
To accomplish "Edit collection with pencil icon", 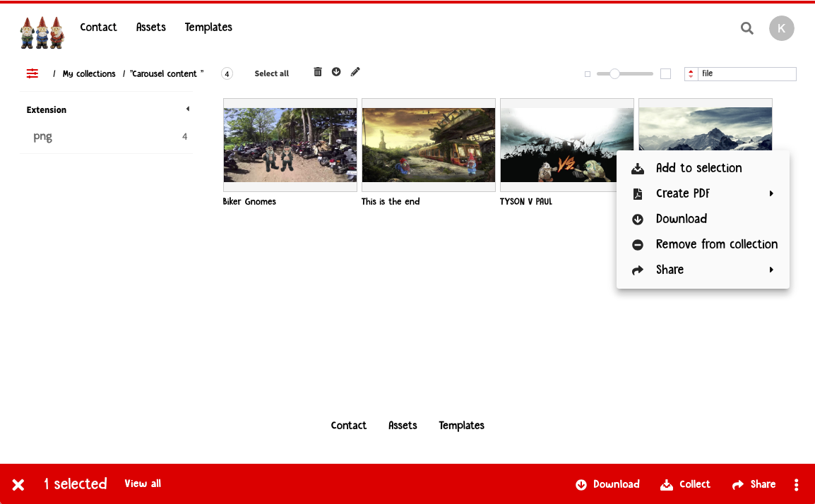I will tap(355, 72).
